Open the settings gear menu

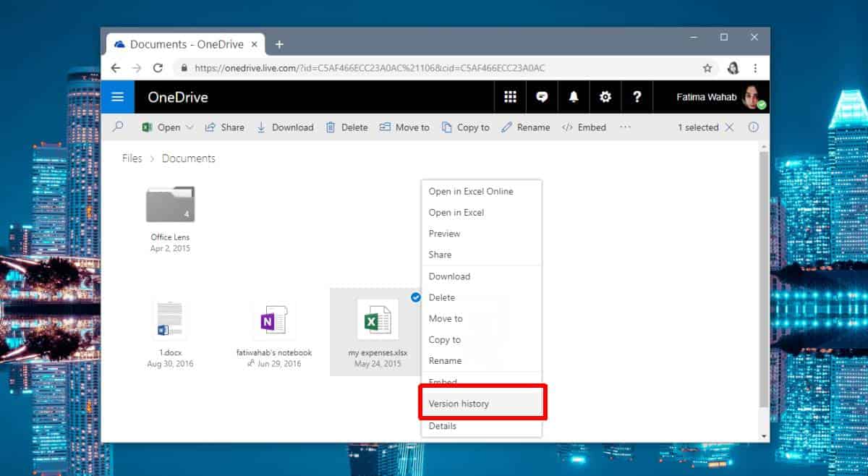[x=605, y=97]
